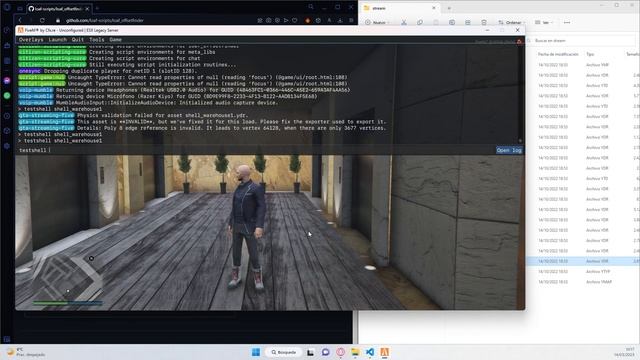Open the Overlays menu in FiveM
640x360 pixels.
click(31, 40)
